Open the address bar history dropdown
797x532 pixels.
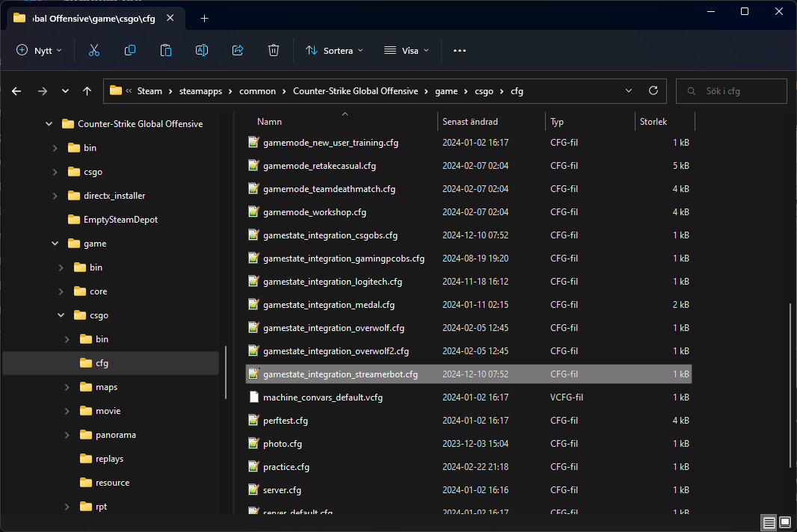coord(628,90)
